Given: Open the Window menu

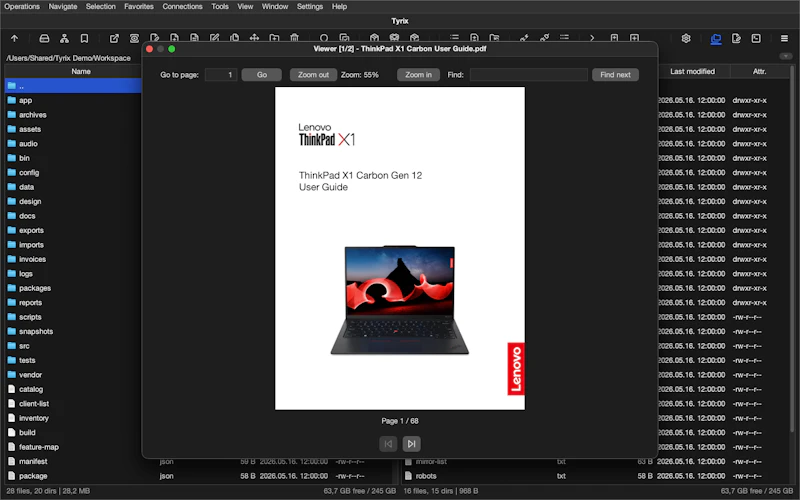Looking at the screenshot, I should (275, 7).
